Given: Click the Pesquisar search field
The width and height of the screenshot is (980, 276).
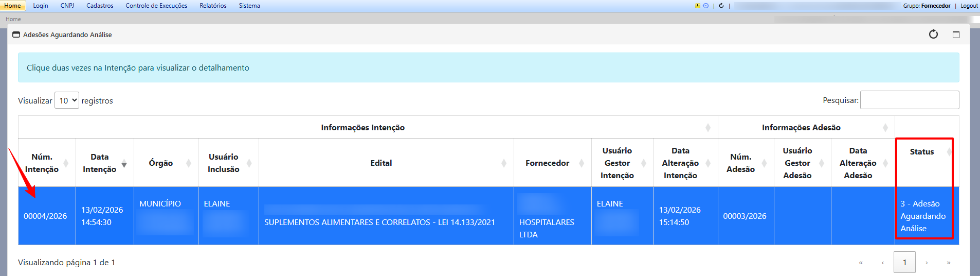Looking at the screenshot, I should tap(909, 100).
